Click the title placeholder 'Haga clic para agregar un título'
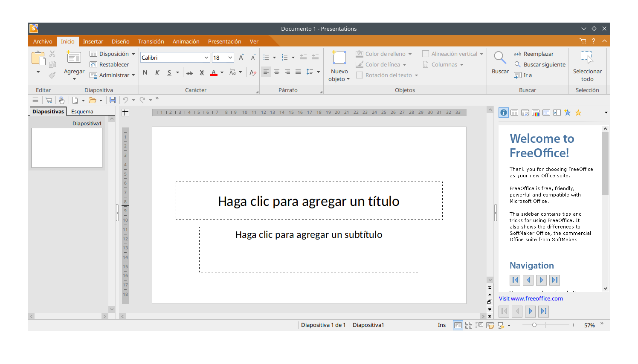Screen dimensions: 638x364 click(309, 201)
